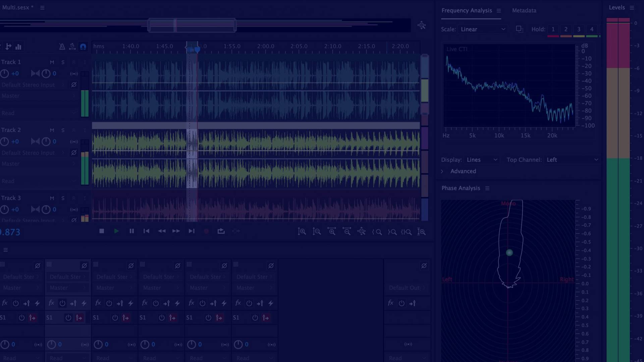Expand the Advanced section
644x362 pixels.
pyautogui.click(x=442, y=171)
